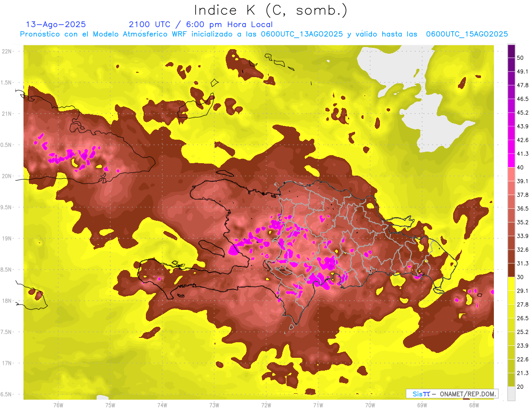Click the "21N" latitude label
532x411 pixels.
8,114
